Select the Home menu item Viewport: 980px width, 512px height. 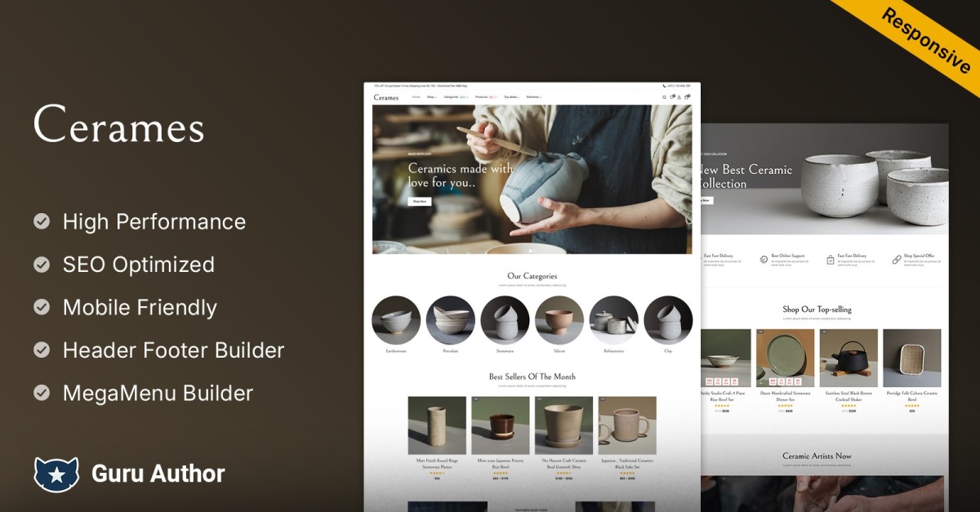coord(416,97)
